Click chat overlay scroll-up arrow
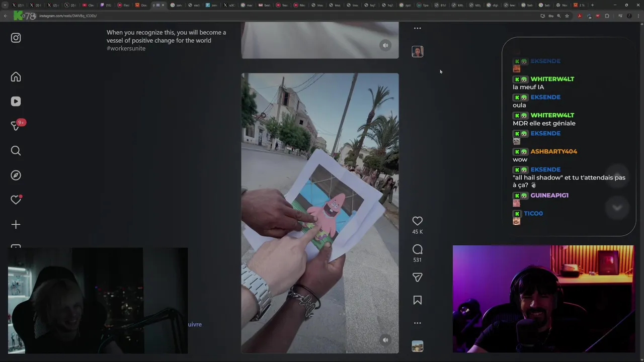644x362 pixels. click(617, 176)
